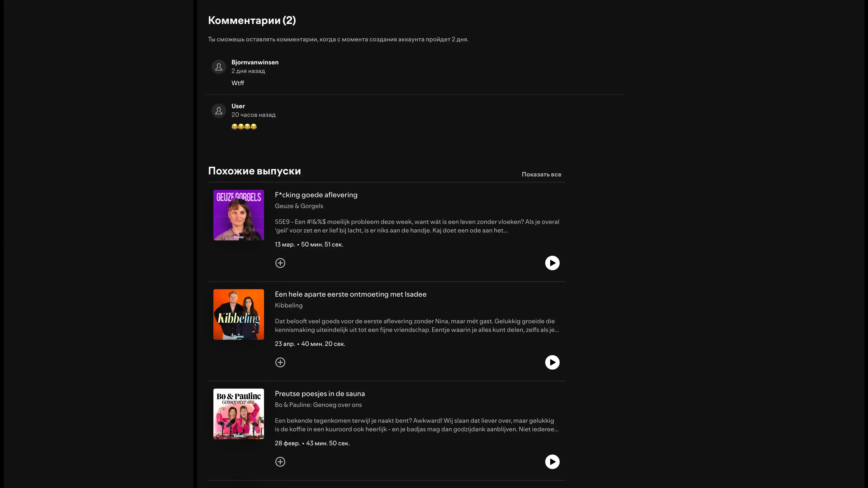868x488 pixels.
Task: Click the Показать все link
Action: pyautogui.click(x=541, y=174)
